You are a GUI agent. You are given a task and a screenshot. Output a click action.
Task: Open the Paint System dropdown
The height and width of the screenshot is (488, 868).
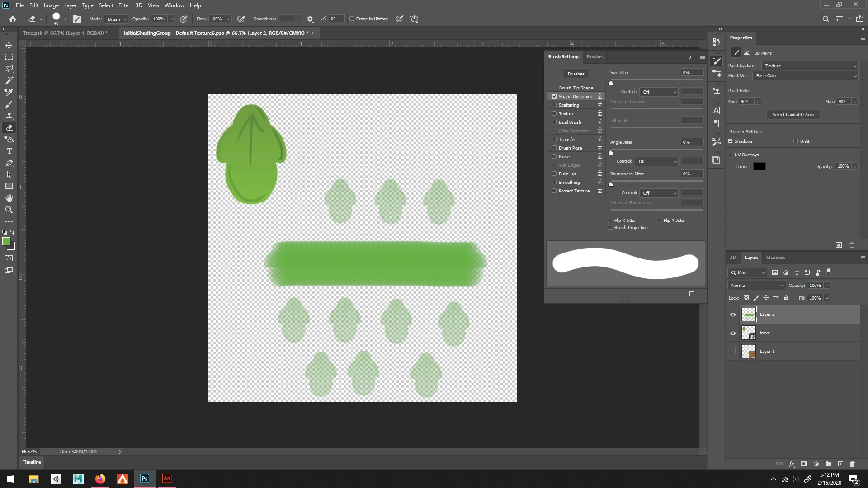(x=809, y=66)
